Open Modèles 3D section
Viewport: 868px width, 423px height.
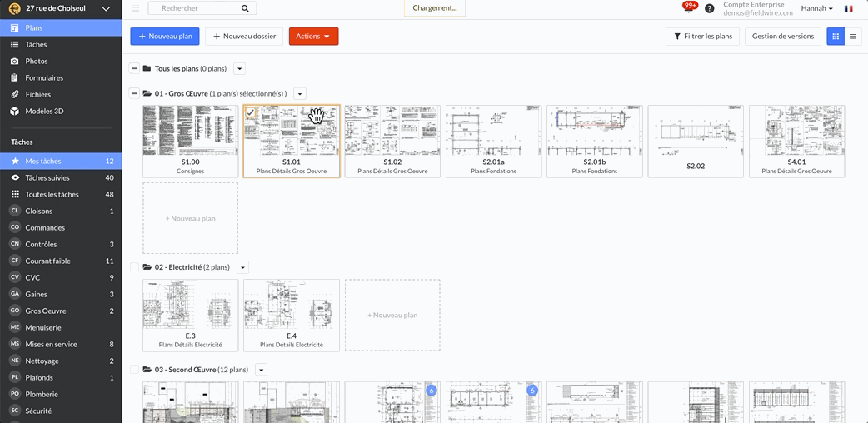(x=61, y=111)
